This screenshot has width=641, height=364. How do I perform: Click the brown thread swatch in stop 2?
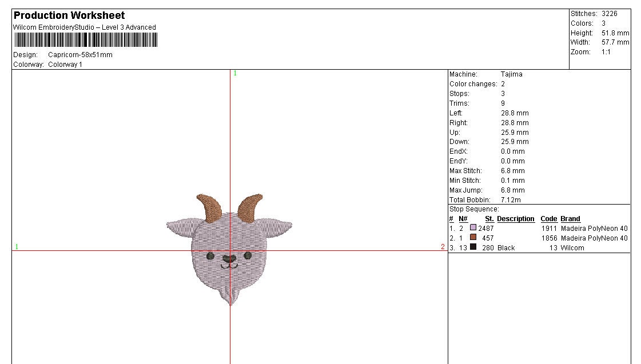(x=472, y=238)
